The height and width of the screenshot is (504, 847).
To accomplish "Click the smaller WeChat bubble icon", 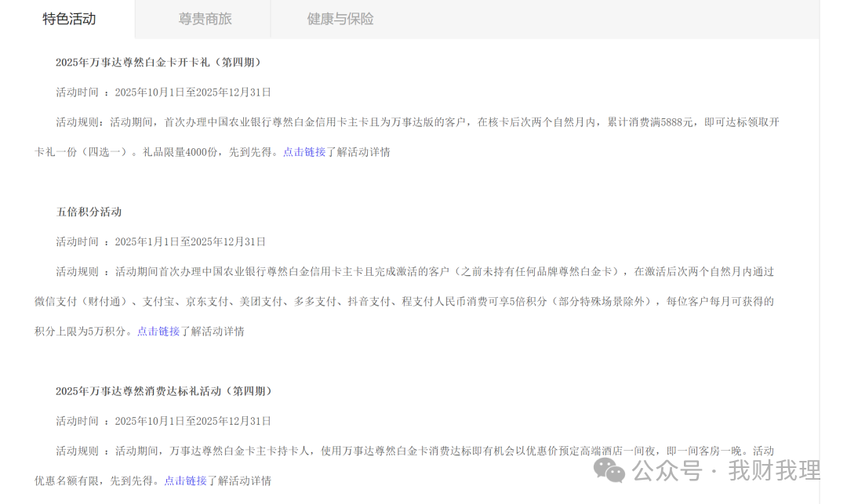I will (615, 474).
